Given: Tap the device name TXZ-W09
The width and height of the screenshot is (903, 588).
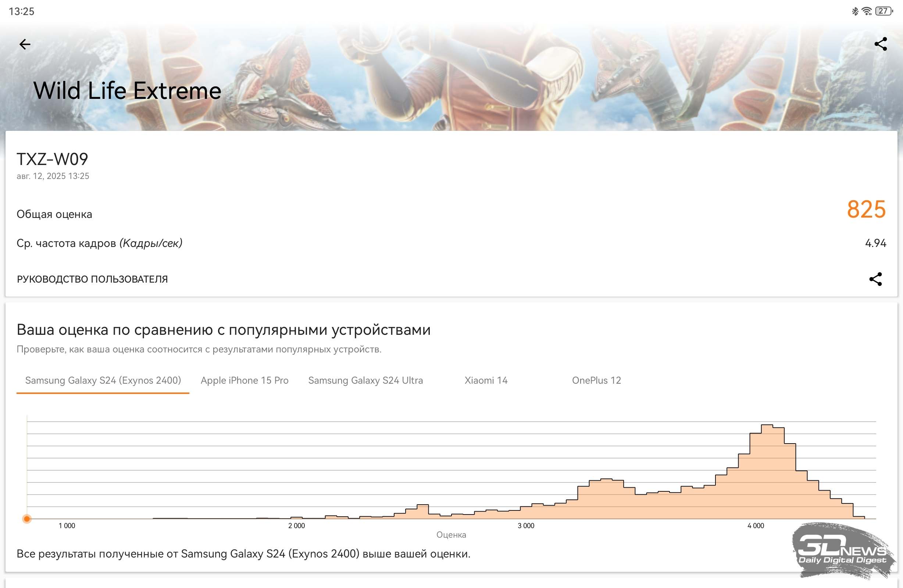Looking at the screenshot, I should pos(52,159).
